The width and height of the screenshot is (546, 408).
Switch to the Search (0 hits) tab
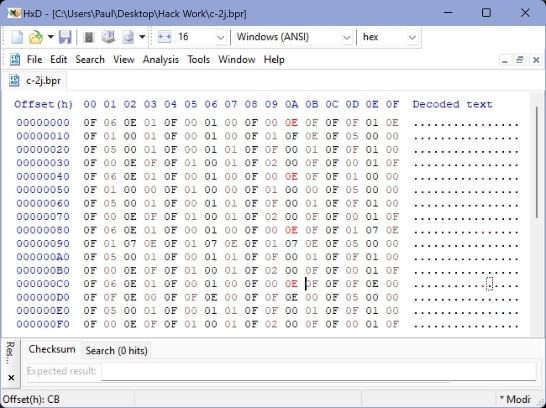point(116,351)
